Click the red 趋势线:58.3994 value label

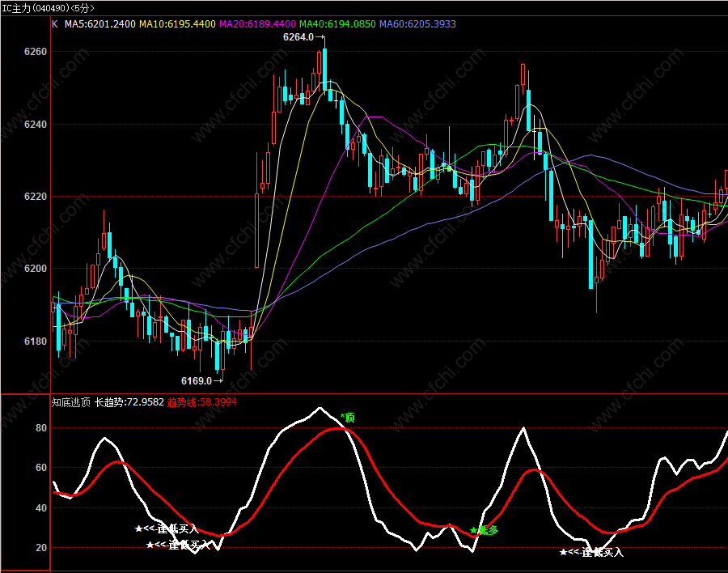click(202, 402)
